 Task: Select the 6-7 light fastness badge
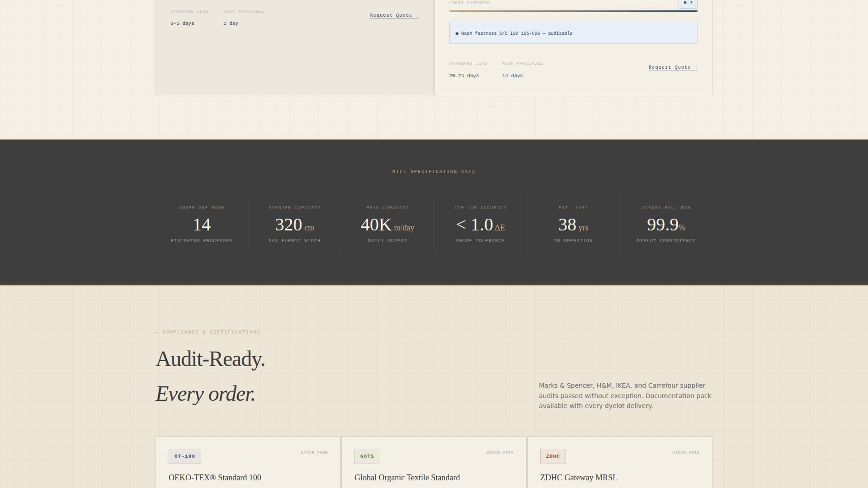pyautogui.click(x=687, y=2)
